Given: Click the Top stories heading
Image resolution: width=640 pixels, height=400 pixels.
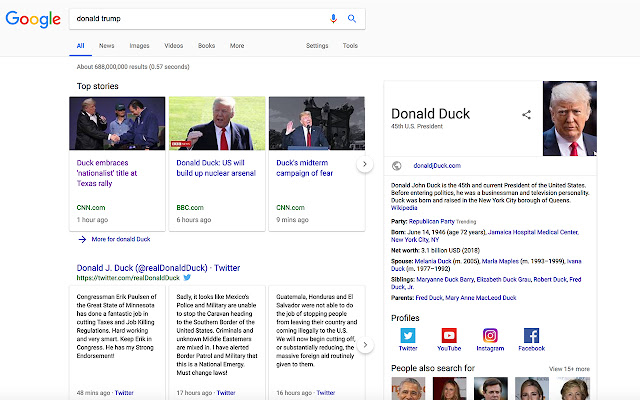Looking at the screenshot, I should pyautogui.click(x=98, y=86).
